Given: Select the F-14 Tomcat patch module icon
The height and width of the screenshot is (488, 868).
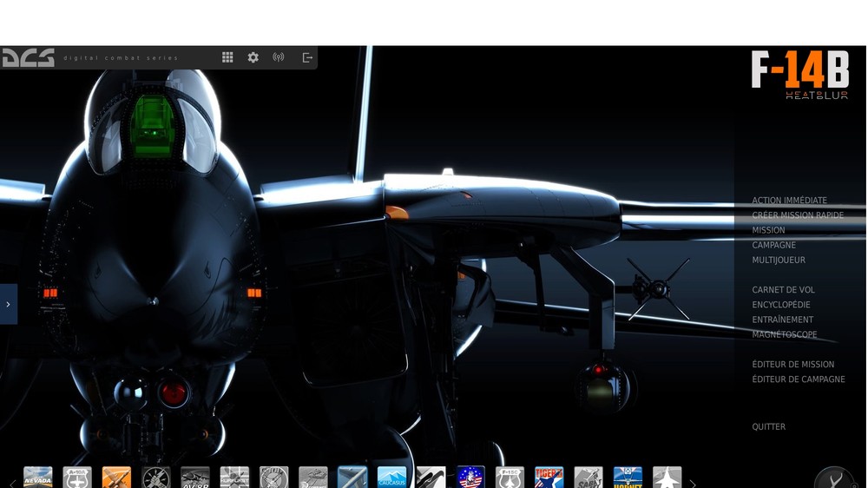Looking at the screenshot, I should coord(470,477).
